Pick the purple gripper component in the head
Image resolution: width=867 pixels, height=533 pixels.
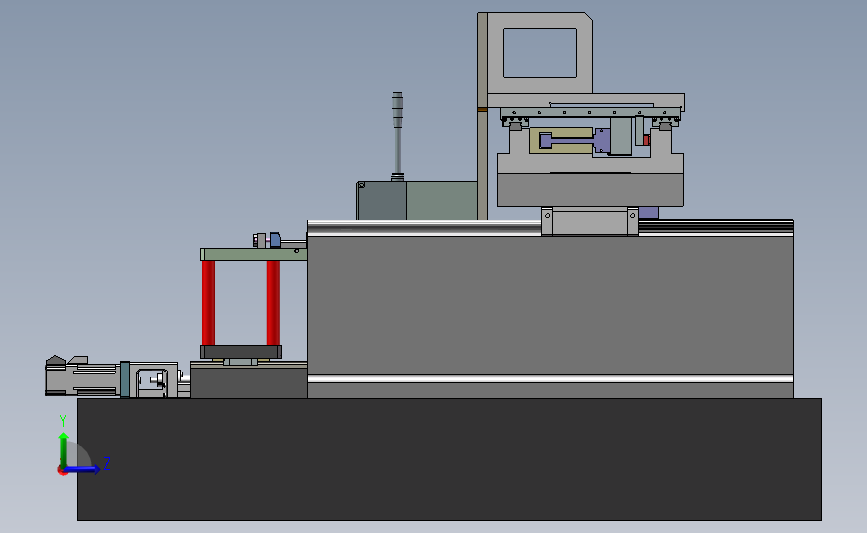(574, 141)
